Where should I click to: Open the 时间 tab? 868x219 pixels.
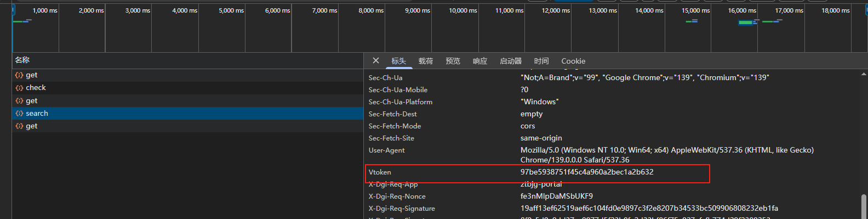pyautogui.click(x=541, y=61)
